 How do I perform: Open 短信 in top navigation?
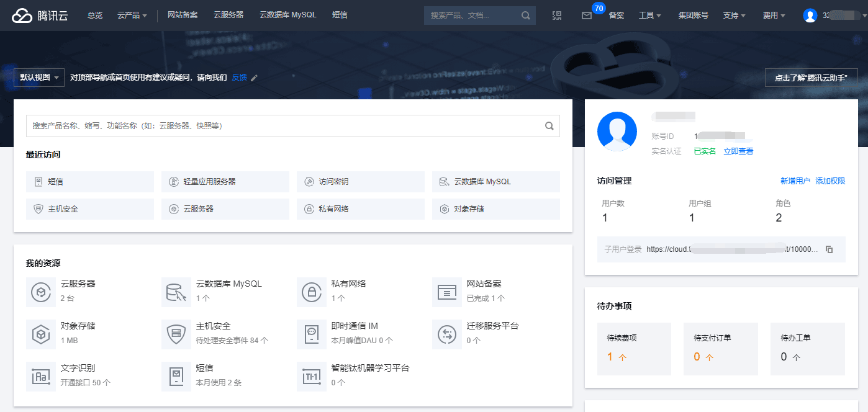coord(340,15)
